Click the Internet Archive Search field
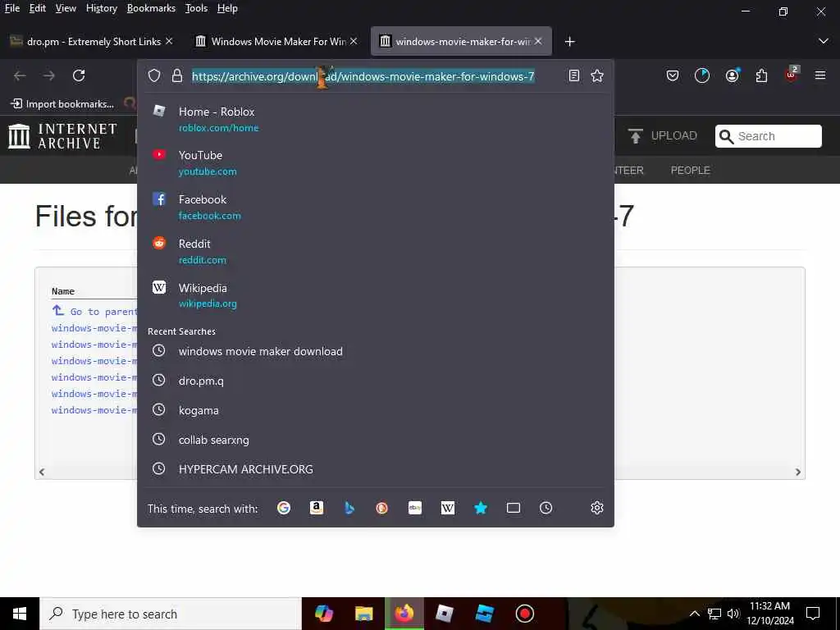This screenshot has width=840, height=630. (x=768, y=136)
